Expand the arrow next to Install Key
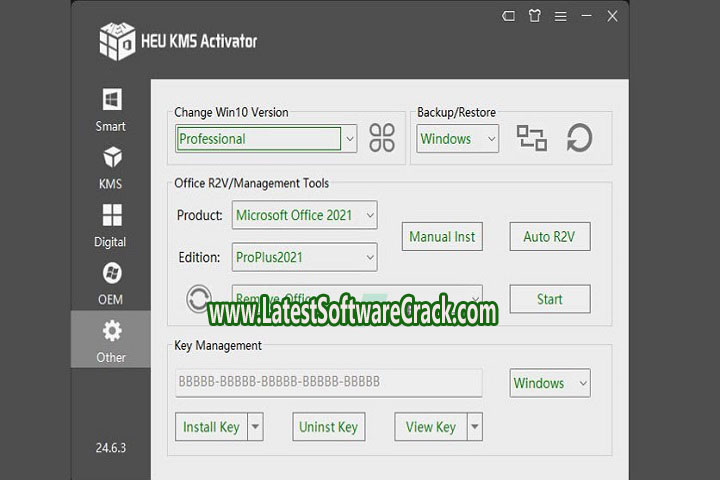720x480 pixels. coord(255,427)
